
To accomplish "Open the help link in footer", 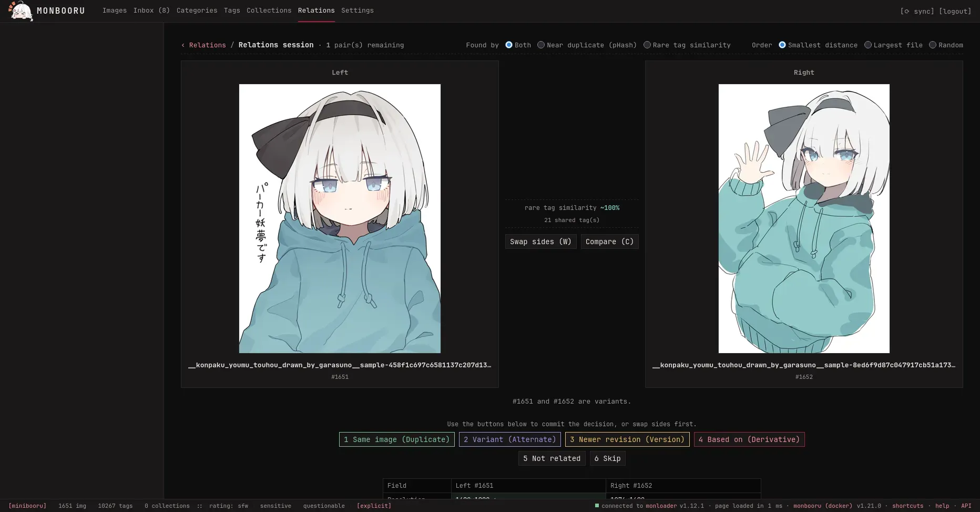I will (x=942, y=506).
